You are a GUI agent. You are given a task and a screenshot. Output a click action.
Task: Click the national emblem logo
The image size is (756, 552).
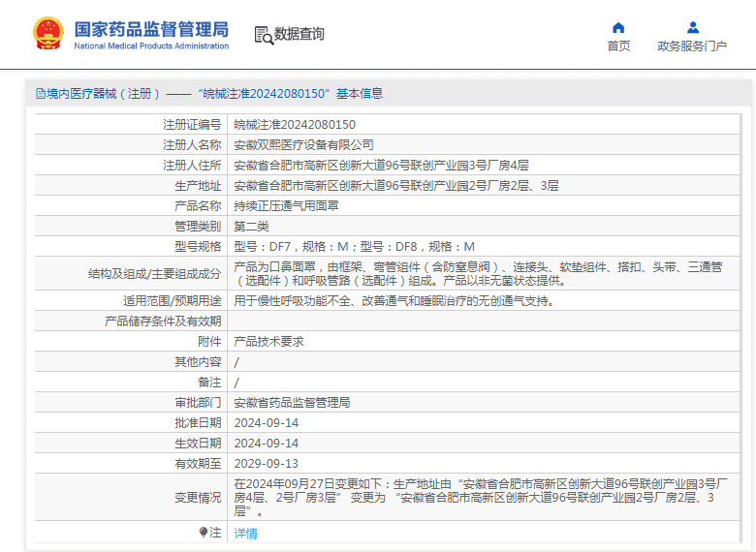point(47,33)
